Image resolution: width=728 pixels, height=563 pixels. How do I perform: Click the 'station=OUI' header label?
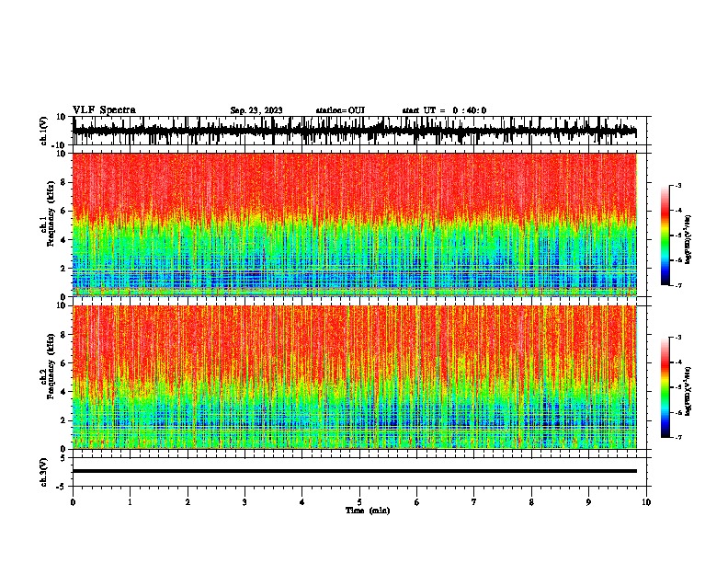pos(340,110)
